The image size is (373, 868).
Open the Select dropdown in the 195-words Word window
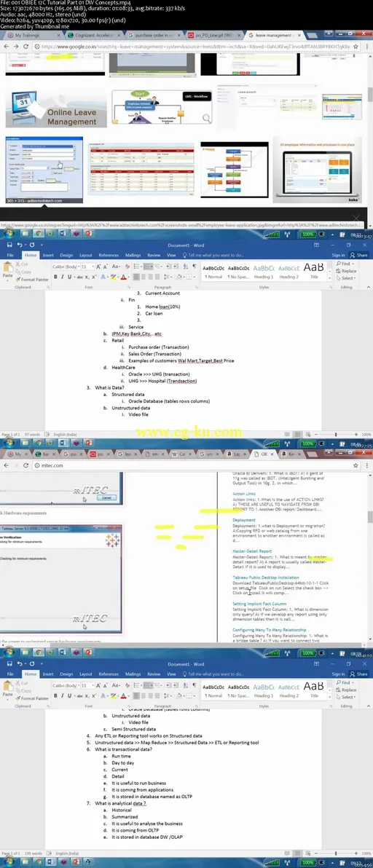tap(345, 697)
